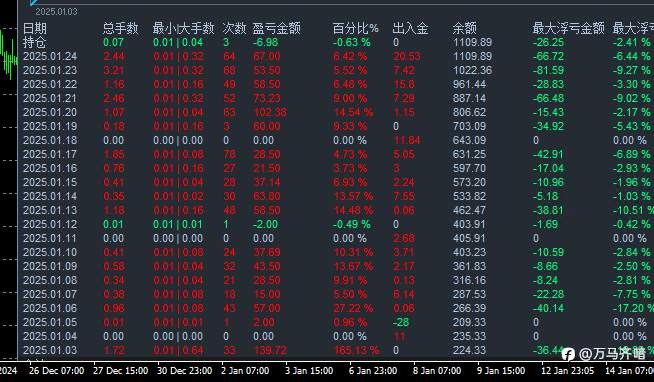Click the 12 Jan 23:05 time axis label
This screenshot has height=382, width=654.
pyautogui.click(x=568, y=370)
